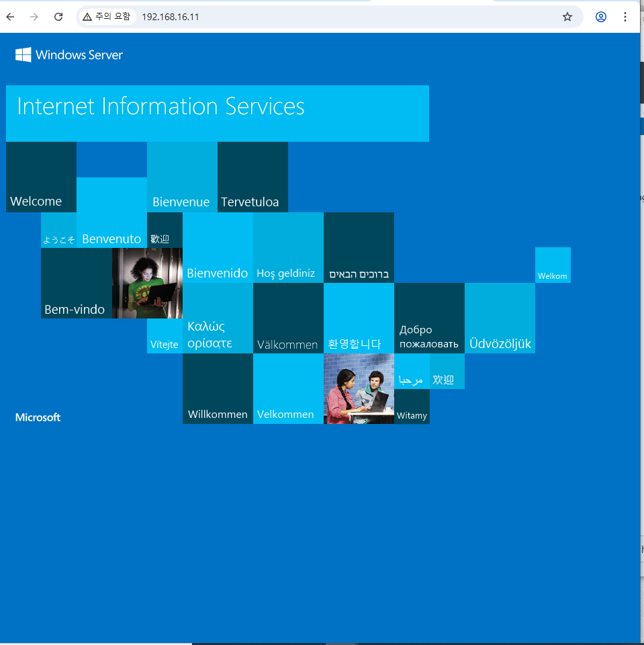Image resolution: width=644 pixels, height=645 pixels.
Task: Click the Bem-vindo tile
Action: [77, 283]
